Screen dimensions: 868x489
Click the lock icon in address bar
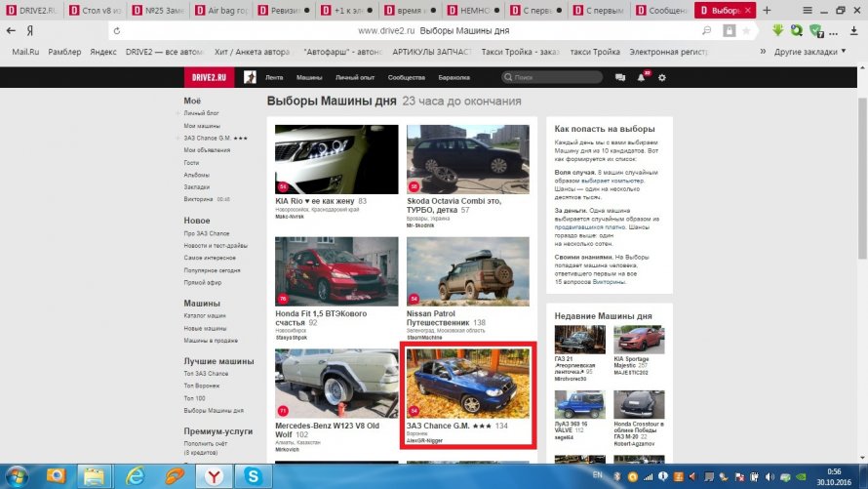click(x=730, y=31)
